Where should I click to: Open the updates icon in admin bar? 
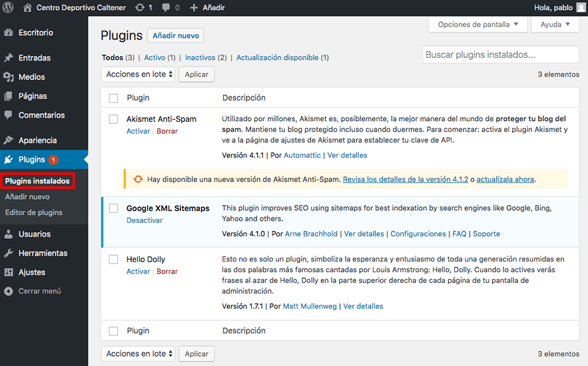tap(140, 7)
